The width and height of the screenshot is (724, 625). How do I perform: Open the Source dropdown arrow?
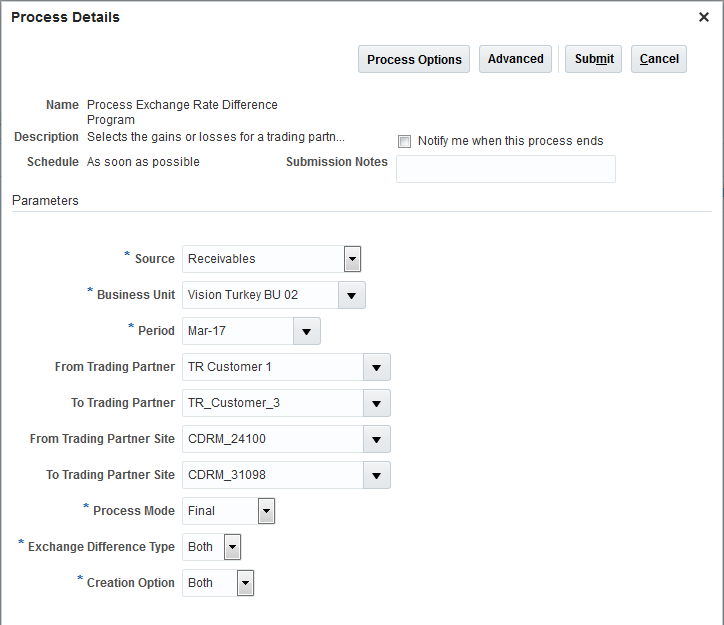(x=352, y=259)
